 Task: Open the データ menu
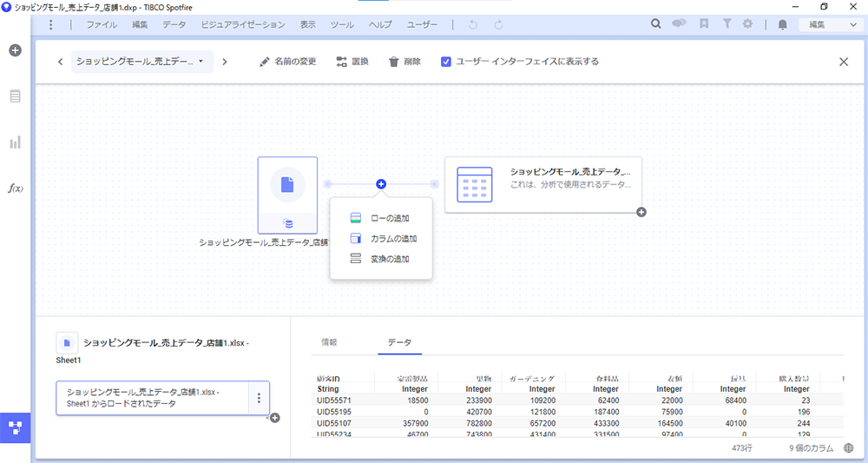pos(174,24)
